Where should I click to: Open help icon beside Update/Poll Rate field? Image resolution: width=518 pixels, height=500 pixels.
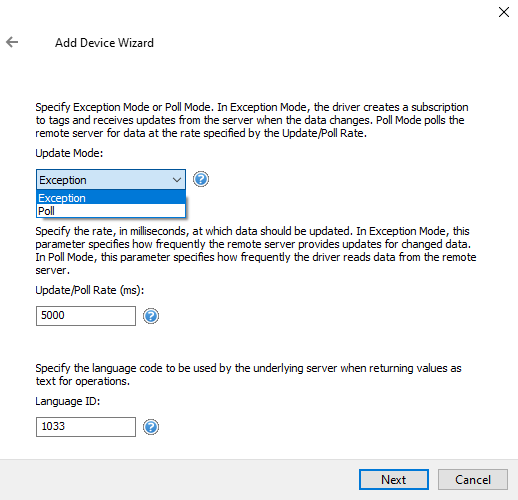[151, 316]
